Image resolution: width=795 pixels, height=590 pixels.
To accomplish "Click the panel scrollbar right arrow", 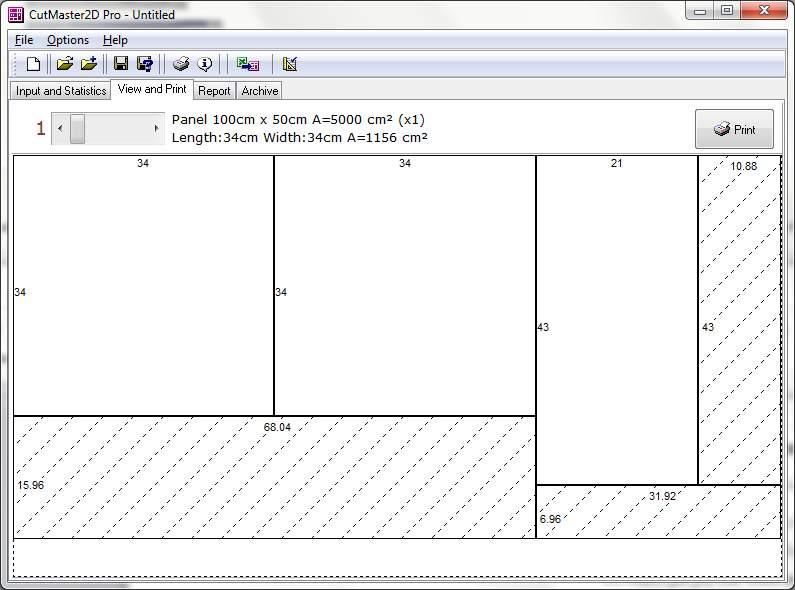I will pyautogui.click(x=156, y=128).
